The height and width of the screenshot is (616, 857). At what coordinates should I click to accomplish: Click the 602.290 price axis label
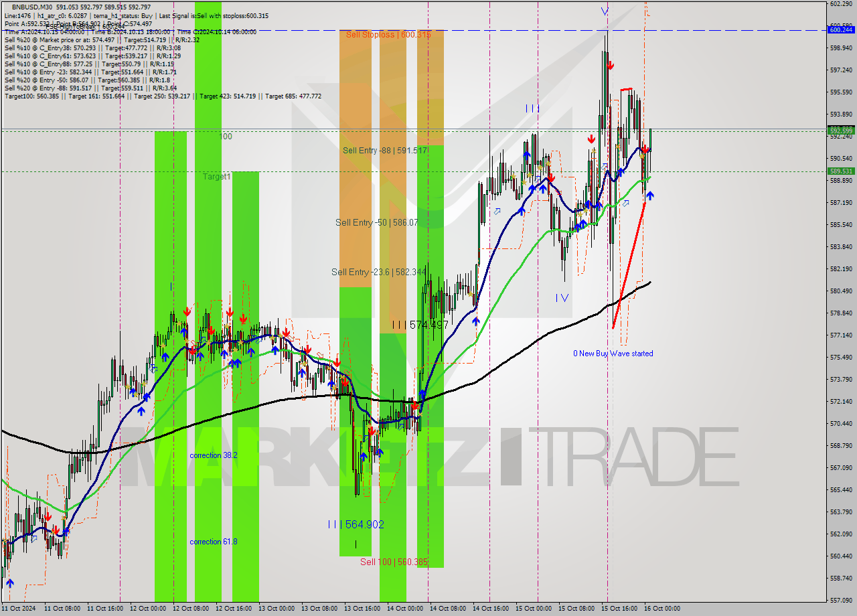coord(841,4)
